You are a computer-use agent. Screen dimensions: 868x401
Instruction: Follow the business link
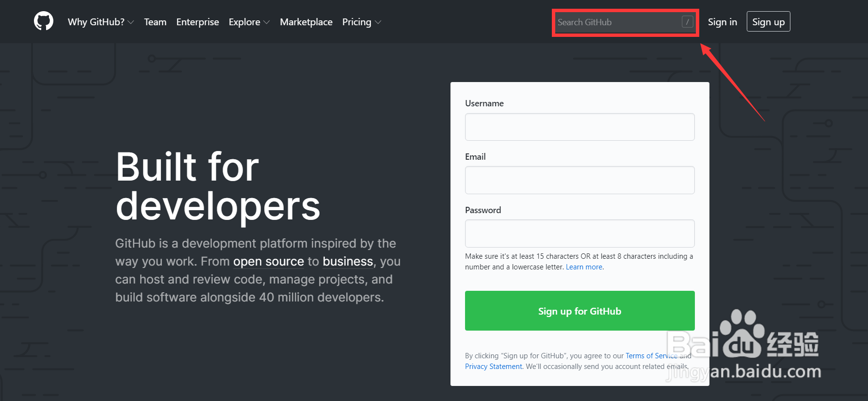pyautogui.click(x=348, y=262)
